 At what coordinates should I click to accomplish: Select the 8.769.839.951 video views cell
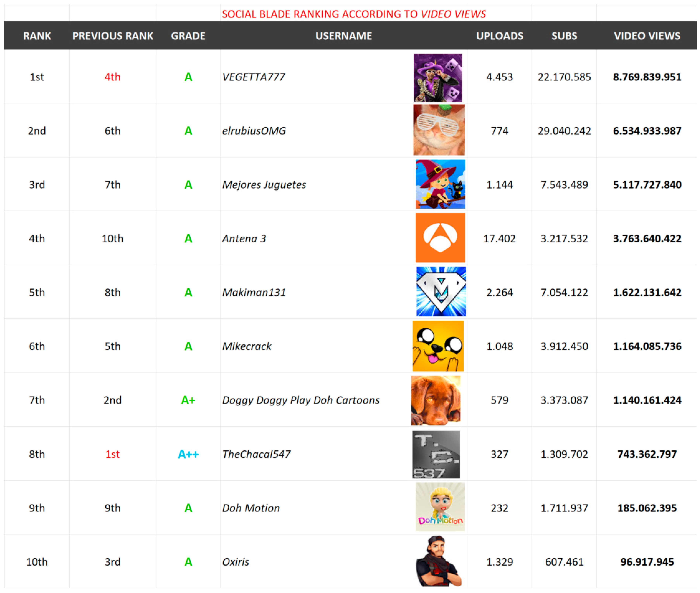(646, 77)
